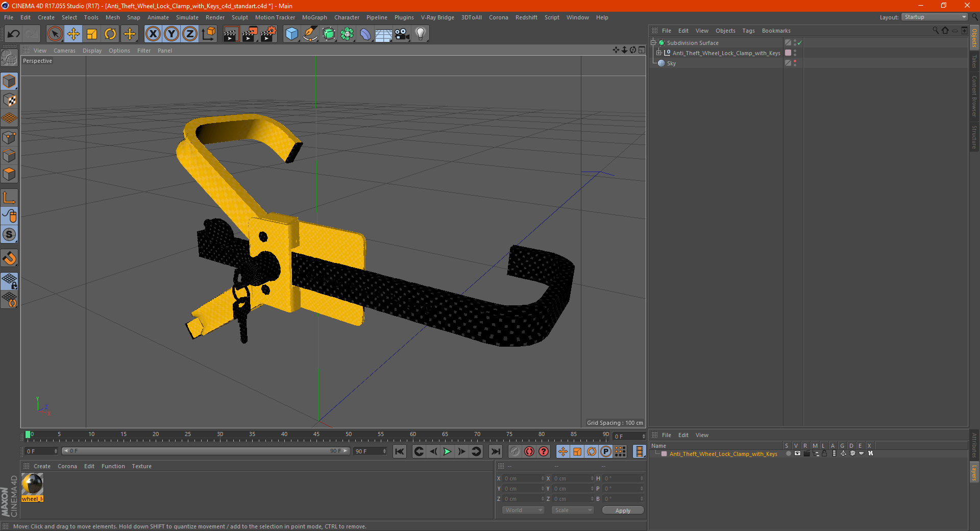The image size is (980, 531).
Task: Play animation forward
Action: tap(447, 451)
